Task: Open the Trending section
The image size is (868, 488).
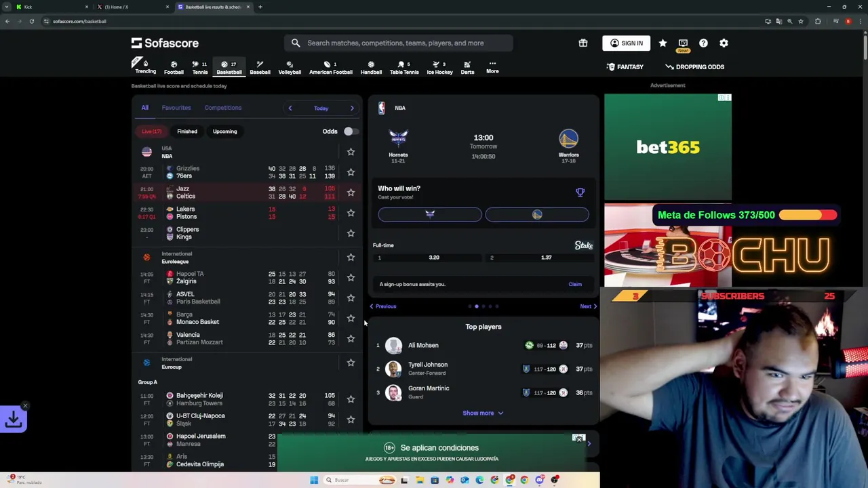Action: [x=144, y=66]
